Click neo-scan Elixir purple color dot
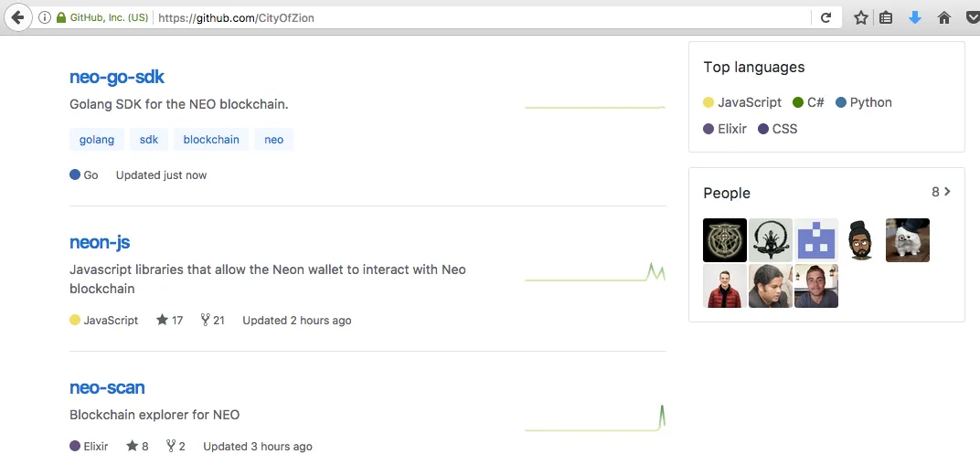The width and height of the screenshot is (980, 454). [x=75, y=446]
